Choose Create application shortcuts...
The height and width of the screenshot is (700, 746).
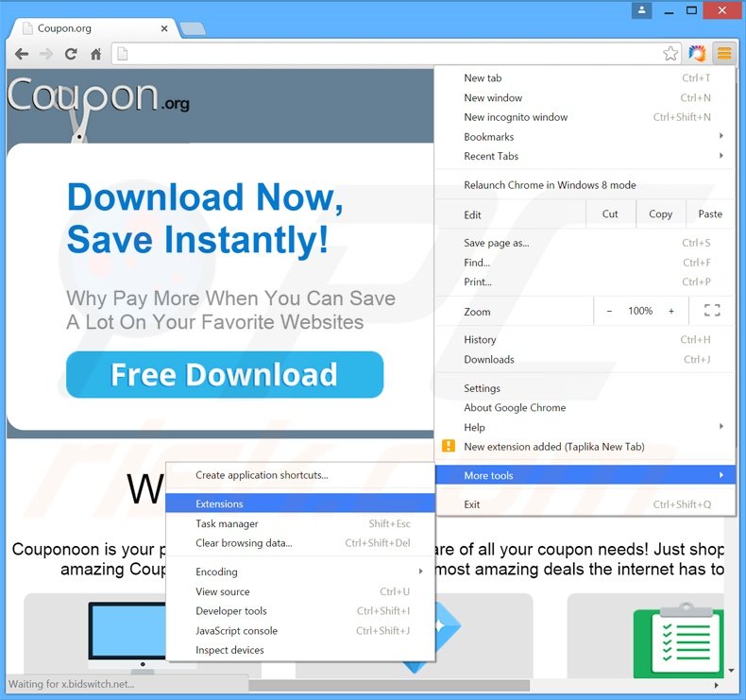[300, 475]
